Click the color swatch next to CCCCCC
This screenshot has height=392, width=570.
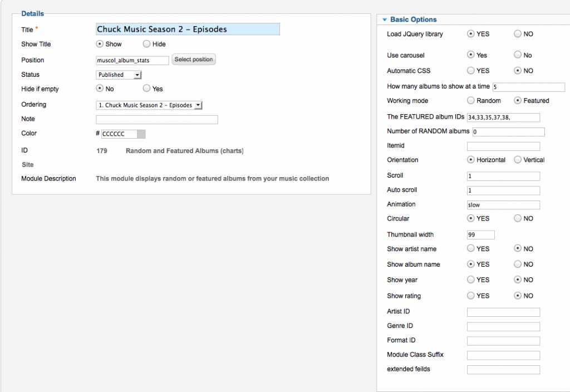[141, 134]
